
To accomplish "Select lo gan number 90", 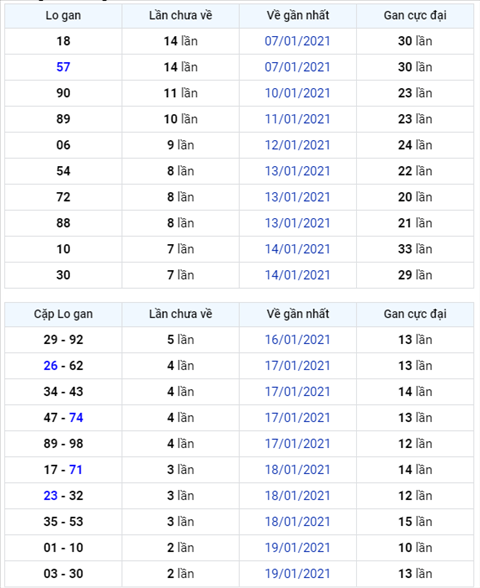I will pos(63,93).
